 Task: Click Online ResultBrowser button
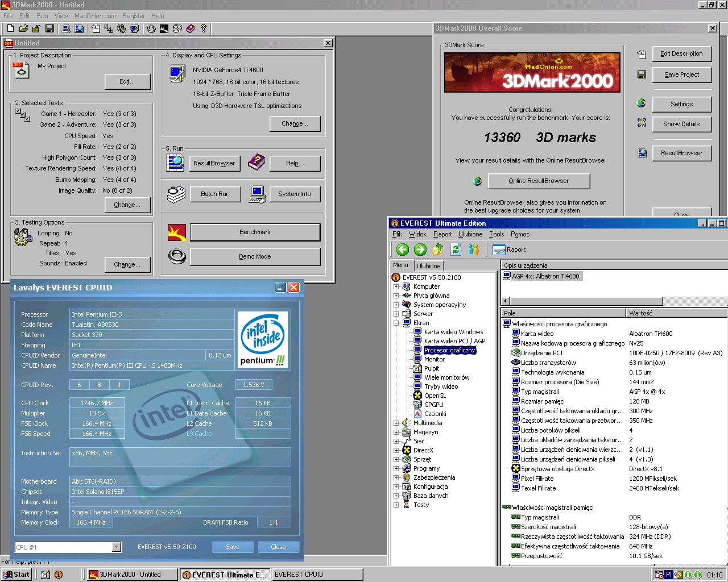pos(539,181)
